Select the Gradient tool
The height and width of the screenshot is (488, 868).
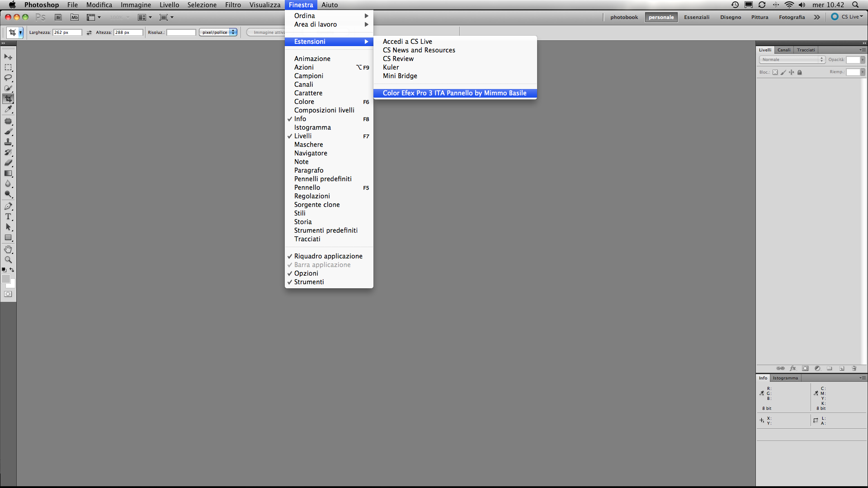pyautogui.click(x=8, y=174)
